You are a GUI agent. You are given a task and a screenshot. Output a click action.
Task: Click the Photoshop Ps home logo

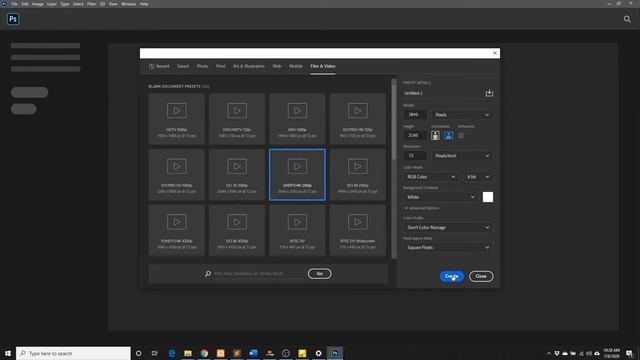13,19
